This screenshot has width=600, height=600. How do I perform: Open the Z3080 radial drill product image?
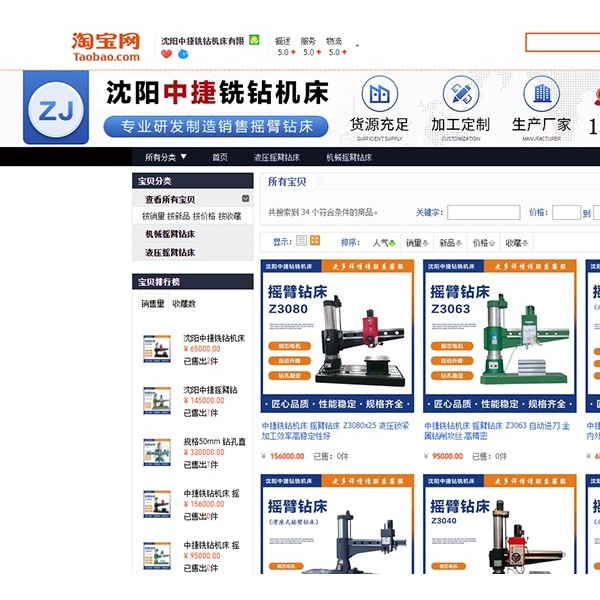337,336
